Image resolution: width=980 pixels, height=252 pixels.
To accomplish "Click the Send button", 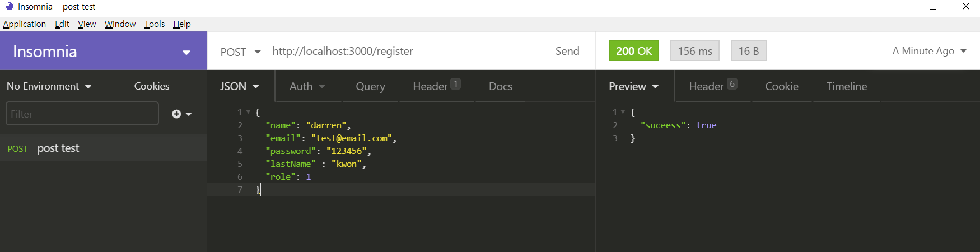I will (x=567, y=51).
